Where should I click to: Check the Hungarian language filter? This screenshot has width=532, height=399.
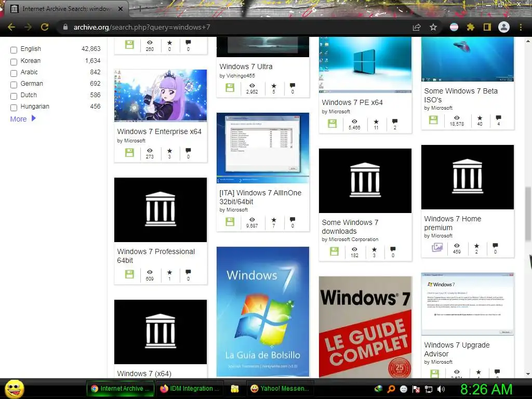point(14,108)
